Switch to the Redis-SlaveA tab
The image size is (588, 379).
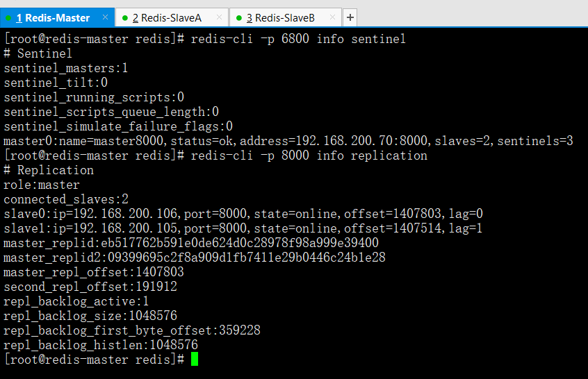172,17
